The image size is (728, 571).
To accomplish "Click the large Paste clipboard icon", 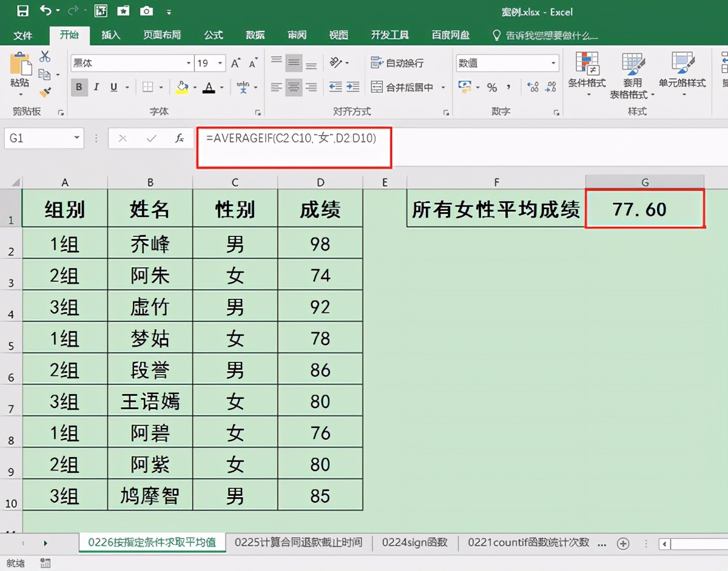I will pos(21,64).
